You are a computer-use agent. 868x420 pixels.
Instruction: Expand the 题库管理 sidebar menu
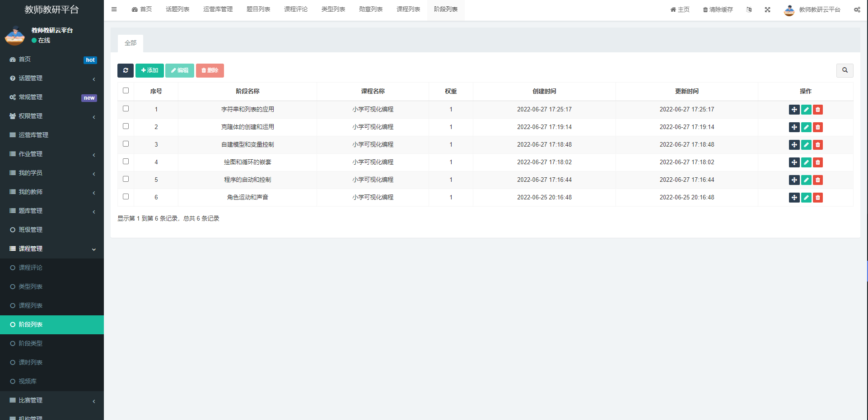(52, 211)
